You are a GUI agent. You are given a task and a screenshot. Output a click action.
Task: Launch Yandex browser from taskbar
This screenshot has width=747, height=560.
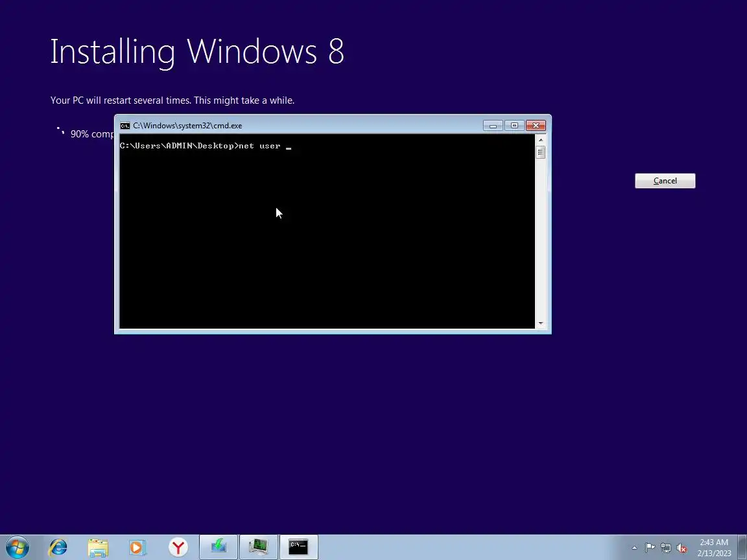coord(178,547)
